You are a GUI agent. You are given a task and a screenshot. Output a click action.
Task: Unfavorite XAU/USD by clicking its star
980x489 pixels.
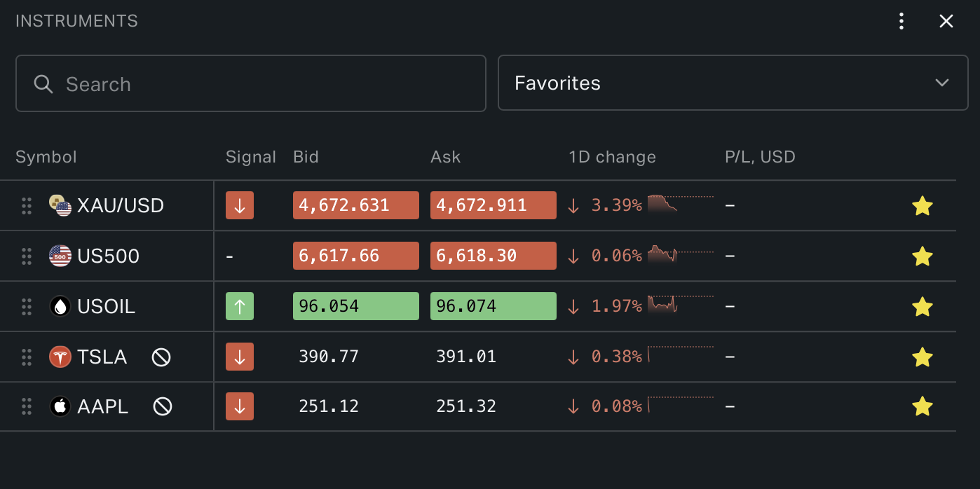(923, 205)
